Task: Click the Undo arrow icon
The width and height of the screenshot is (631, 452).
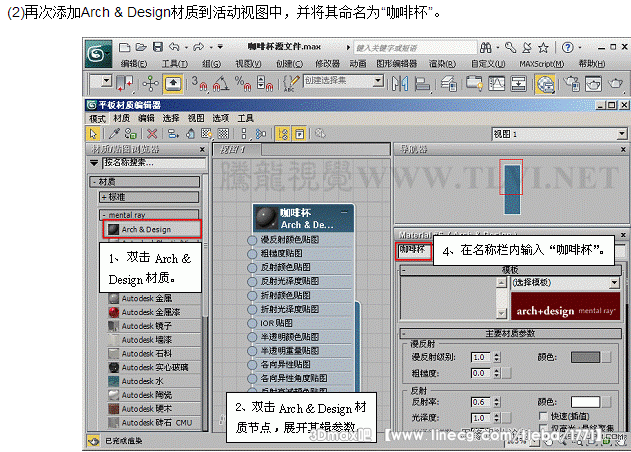Action: 174,47
